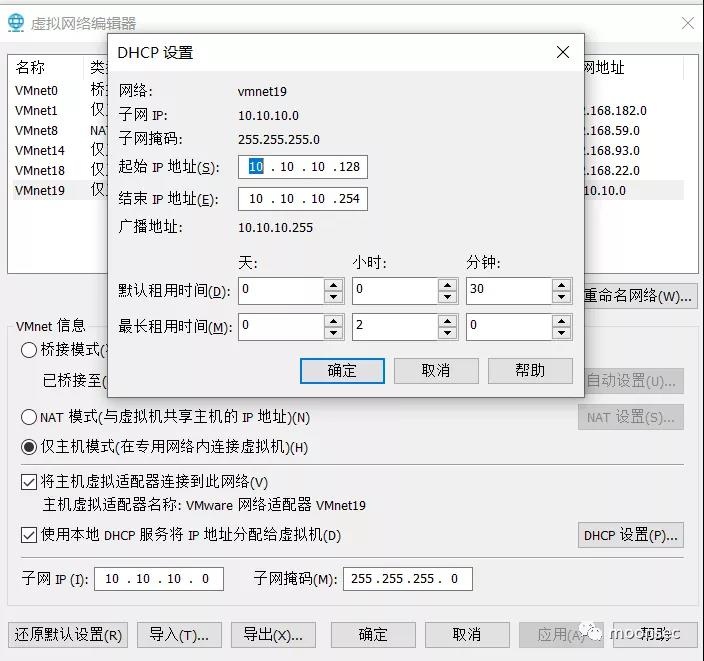Click 子网 IP field in editor window

point(159,579)
